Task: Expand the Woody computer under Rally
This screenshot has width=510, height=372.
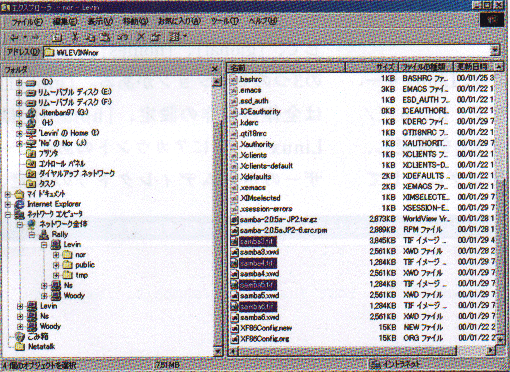Action: point(44,295)
